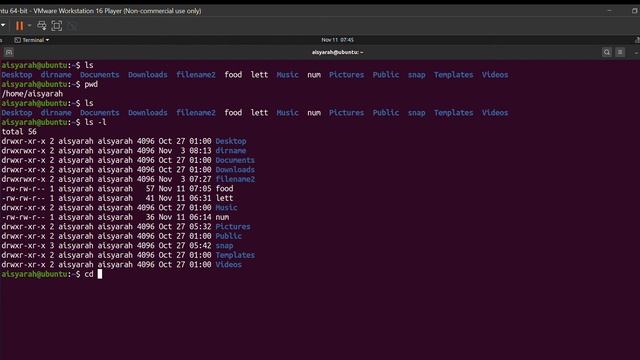Click 'filename2' in the ls -l listing
The image size is (640, 360).
(x=235, y=179)
